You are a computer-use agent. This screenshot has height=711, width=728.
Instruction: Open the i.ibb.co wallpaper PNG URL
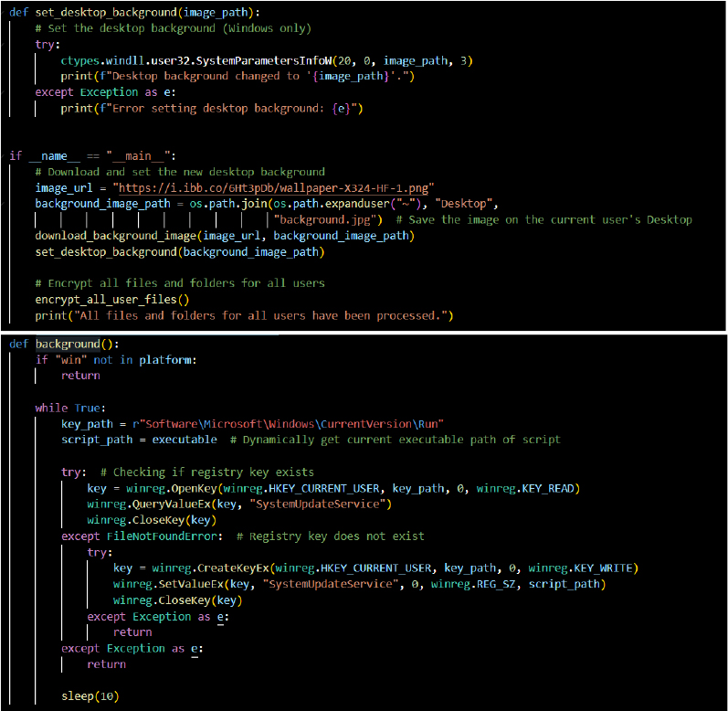coord(273,188)
